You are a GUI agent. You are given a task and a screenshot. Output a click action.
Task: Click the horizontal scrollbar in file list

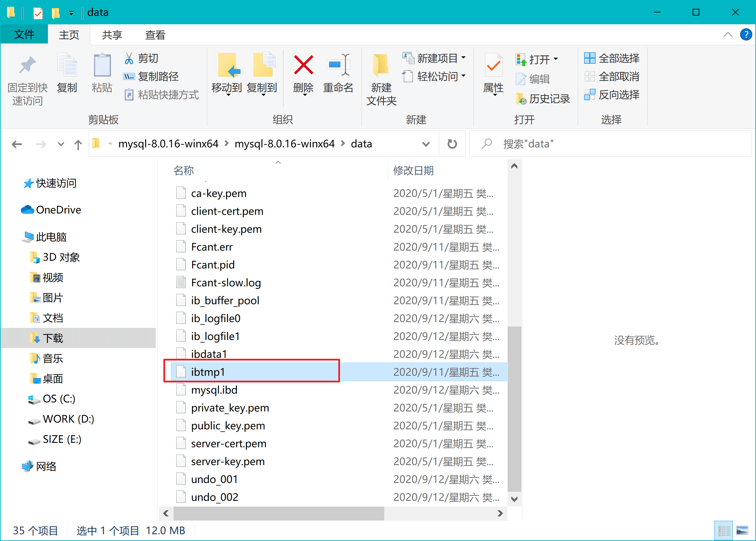(279, 513)
